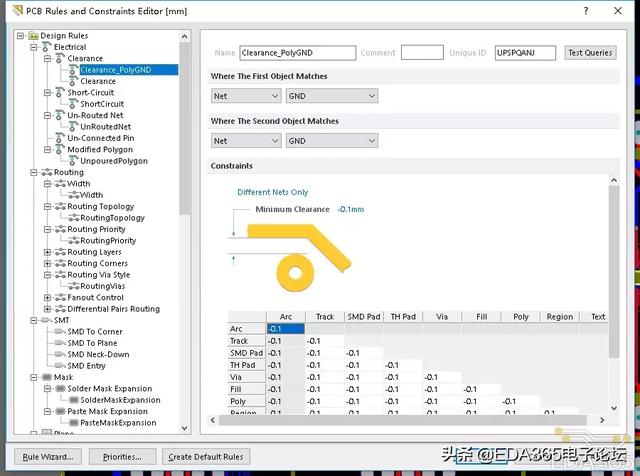The width and height of the screenshot is (640, 476).
Task: Click the Mask category icon
Action: click(47, 378)
